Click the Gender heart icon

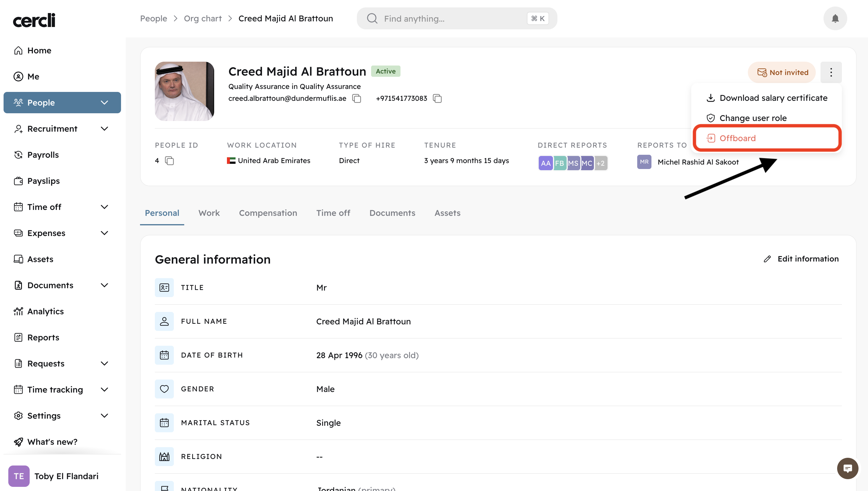click(x=164, y=389)
